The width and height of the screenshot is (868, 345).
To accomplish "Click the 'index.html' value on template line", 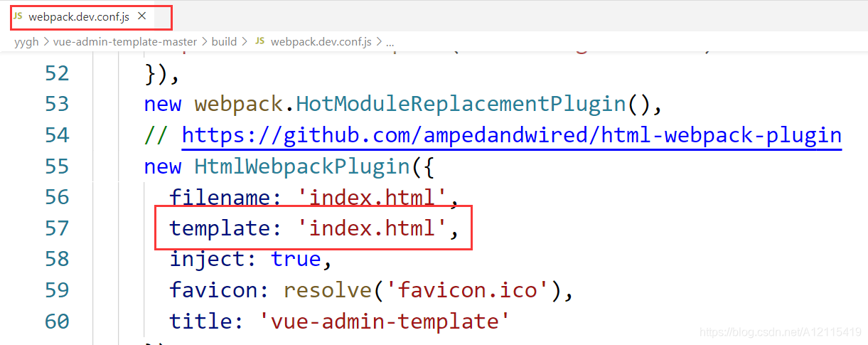I will click(x=372, y=228).
